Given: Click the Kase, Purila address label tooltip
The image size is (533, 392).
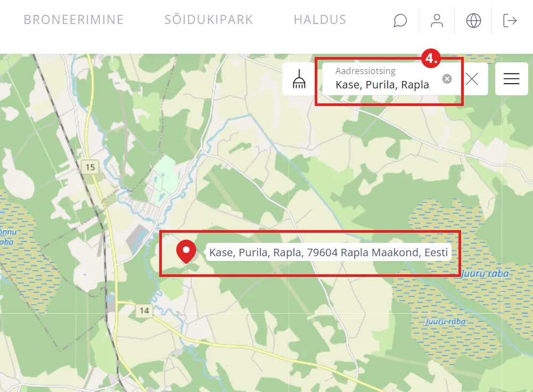Looking at the screenshot, I should (x=329, y=252).
